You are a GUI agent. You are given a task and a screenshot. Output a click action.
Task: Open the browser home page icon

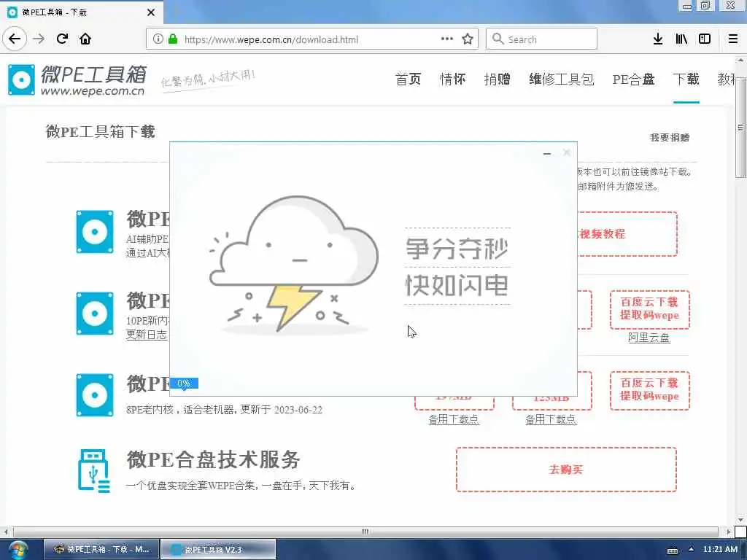85,39
